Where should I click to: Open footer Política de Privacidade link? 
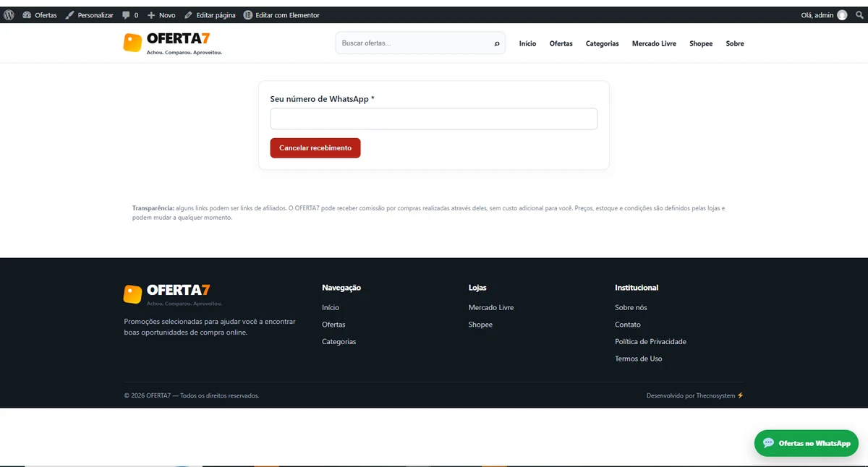(650, 341)
